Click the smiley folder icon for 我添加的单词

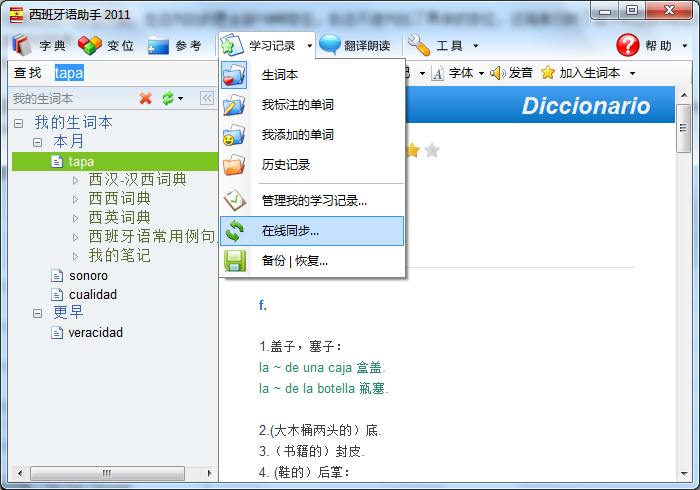[234, 135]
